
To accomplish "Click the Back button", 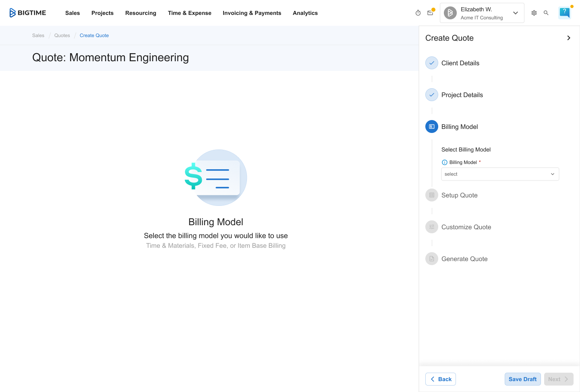I will [441, 379].
